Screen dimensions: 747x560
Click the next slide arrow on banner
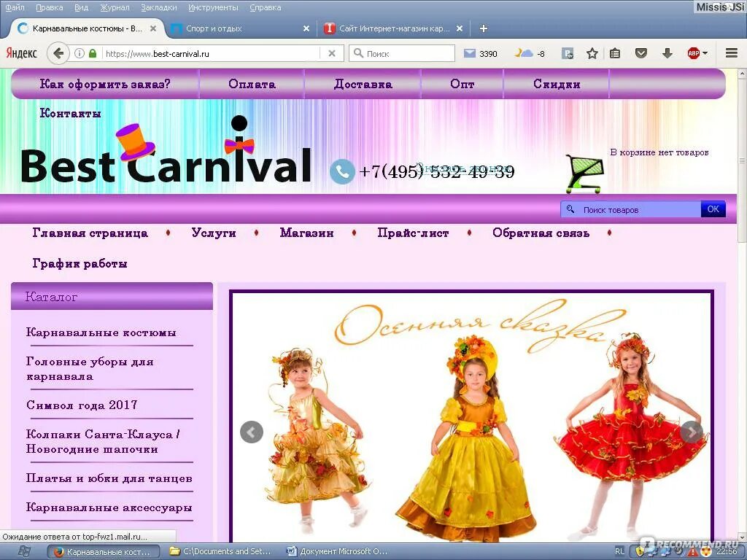(x=692, y=432)
